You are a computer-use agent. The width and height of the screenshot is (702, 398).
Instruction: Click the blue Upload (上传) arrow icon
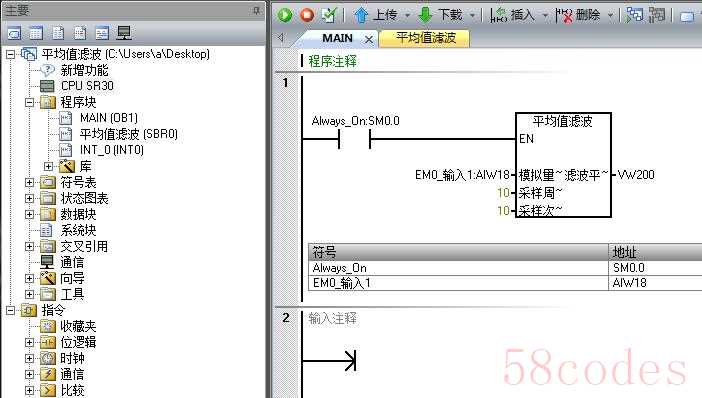pyautogui.click(x=360, y=15)
